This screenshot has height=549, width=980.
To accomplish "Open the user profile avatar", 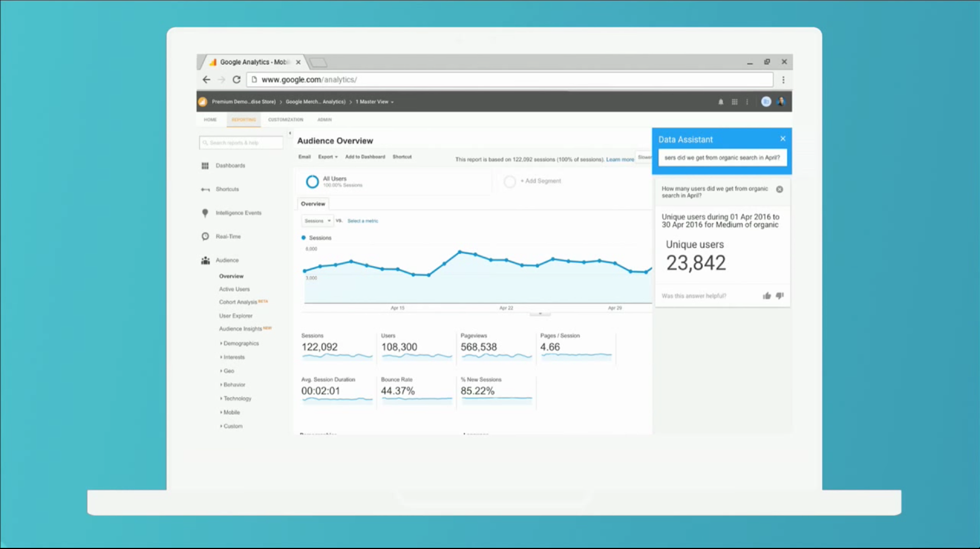I will tap(781, 102).
